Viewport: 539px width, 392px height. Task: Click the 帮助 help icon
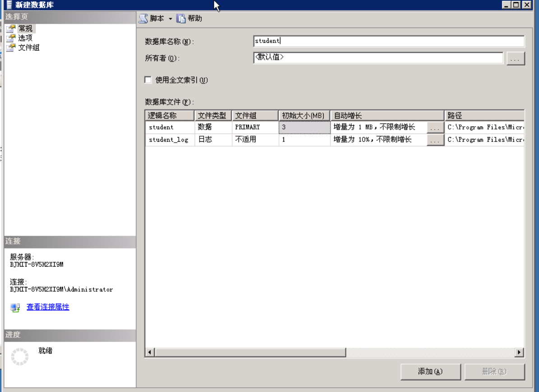coord(181,18)
